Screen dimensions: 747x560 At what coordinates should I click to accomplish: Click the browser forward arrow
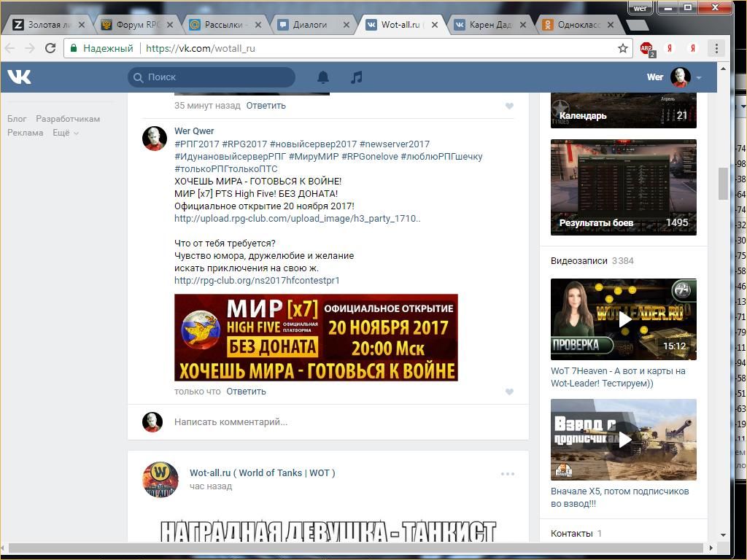click(29, 48)
